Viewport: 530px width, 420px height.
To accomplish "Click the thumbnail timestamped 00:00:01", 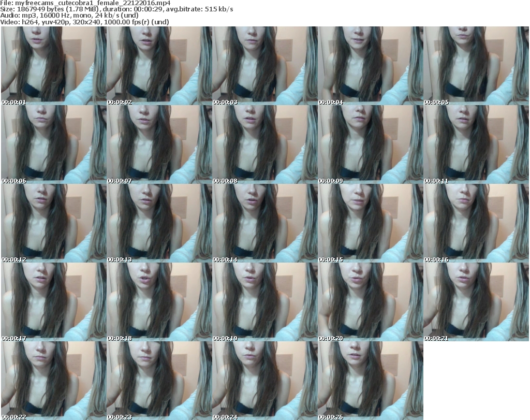I will (x=53, y=66).
